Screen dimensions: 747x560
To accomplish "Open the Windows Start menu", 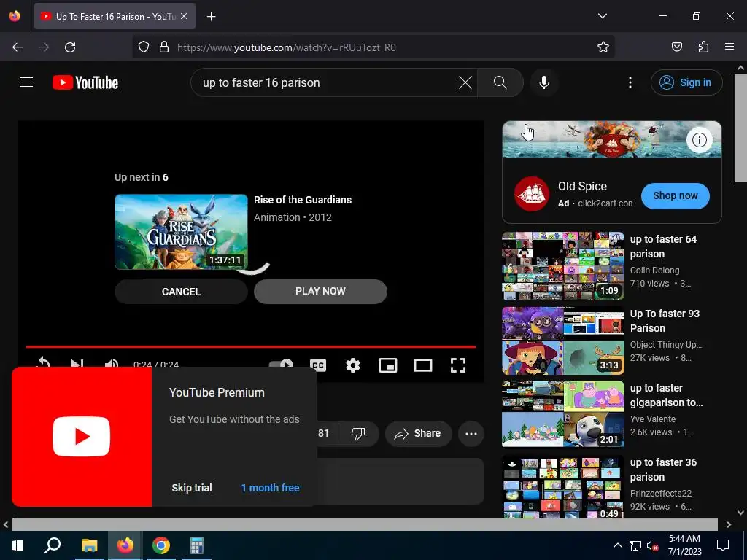I will pyautogui.click(x=18, y=545).
